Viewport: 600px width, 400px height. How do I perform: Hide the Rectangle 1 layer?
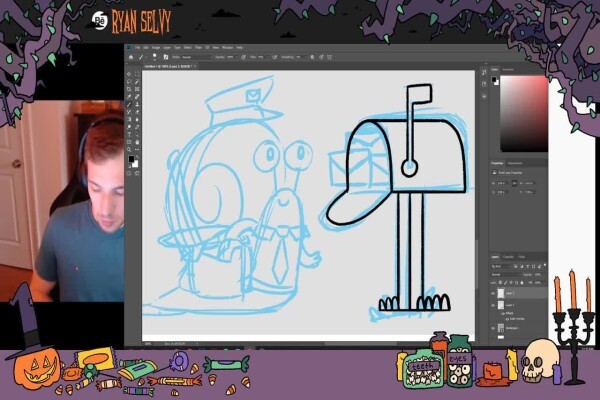[493, 328]
